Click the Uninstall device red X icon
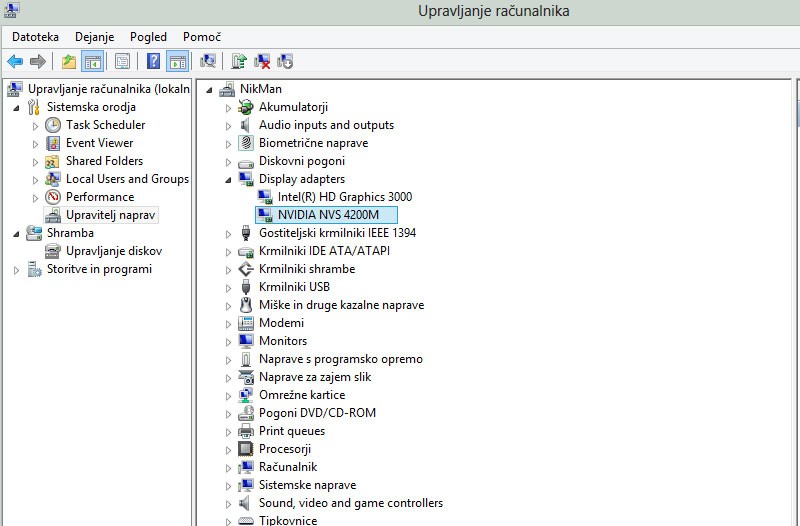Viewport: 800px width, 526px height. tap(262, 62)
